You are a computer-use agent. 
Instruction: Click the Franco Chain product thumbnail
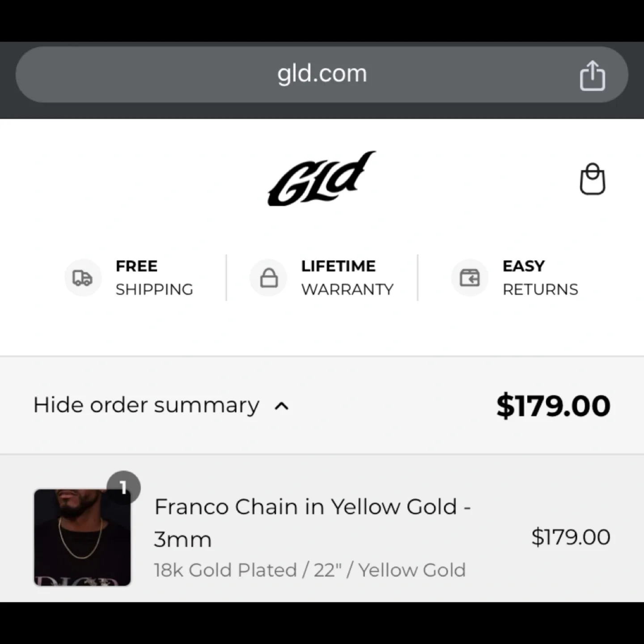point(83,538)
